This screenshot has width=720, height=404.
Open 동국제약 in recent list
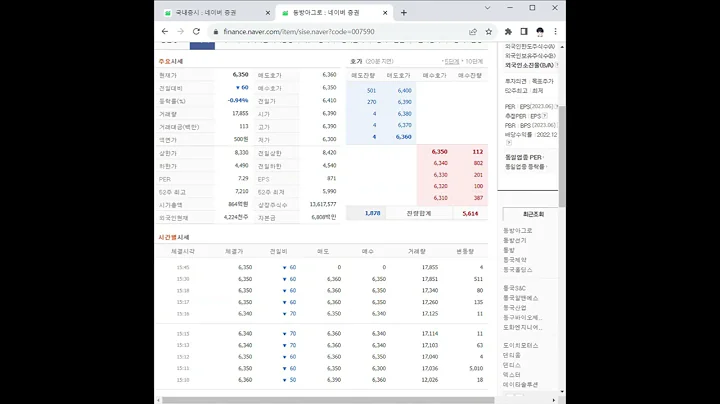point(515,260)
